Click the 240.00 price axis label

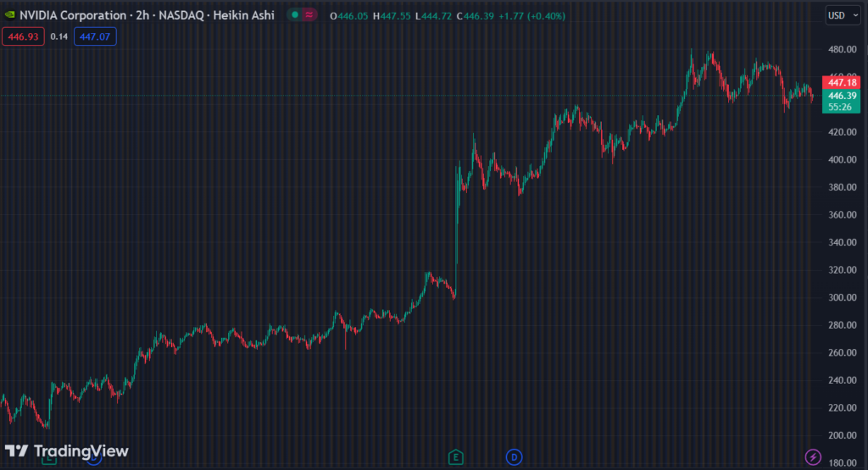point(843,380)
